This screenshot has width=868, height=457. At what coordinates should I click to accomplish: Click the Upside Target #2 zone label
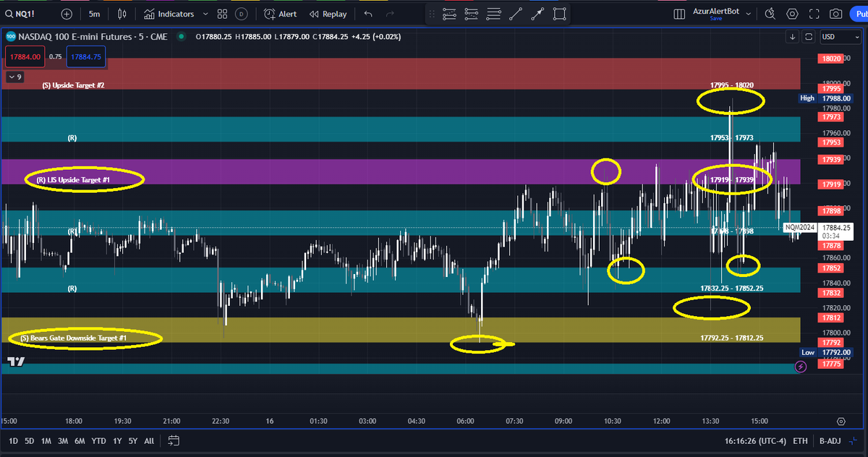tap(73, 85)
